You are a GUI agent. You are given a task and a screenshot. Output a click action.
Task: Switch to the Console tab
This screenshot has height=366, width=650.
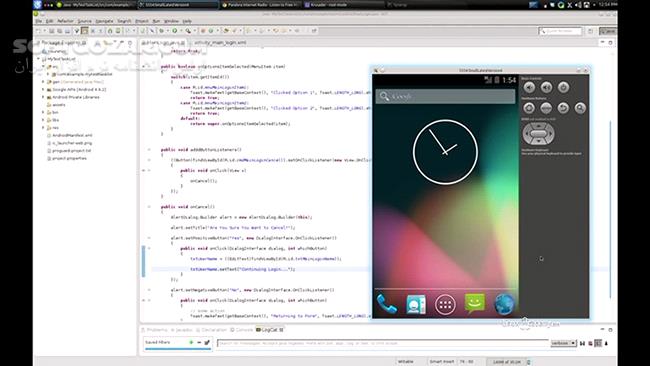tap(241, 330)
